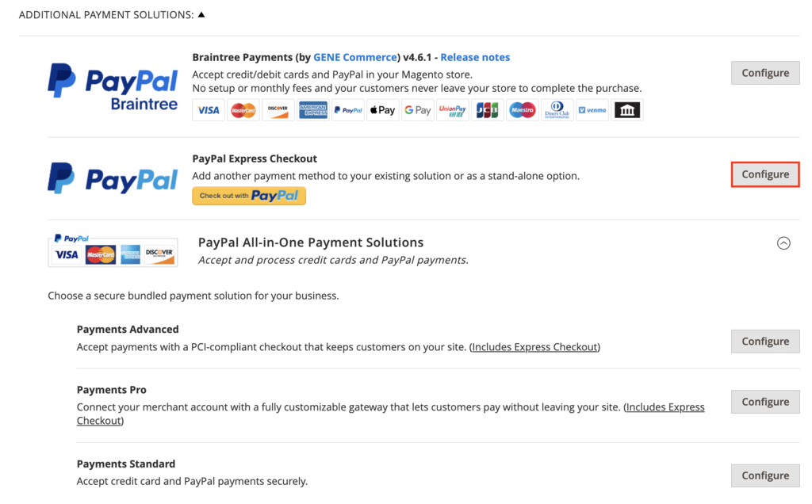The height and width of the screenshot is (504, 812).
Task: Click the Maestro card icon
Action: click(x=522, y=110)
